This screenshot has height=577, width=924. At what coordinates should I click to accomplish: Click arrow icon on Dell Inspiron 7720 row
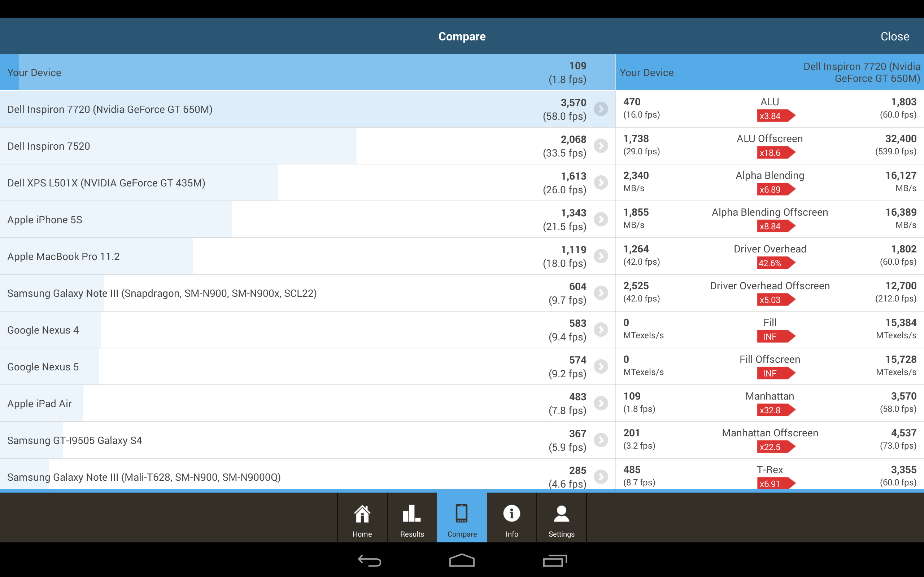click(x=601, y=109)
